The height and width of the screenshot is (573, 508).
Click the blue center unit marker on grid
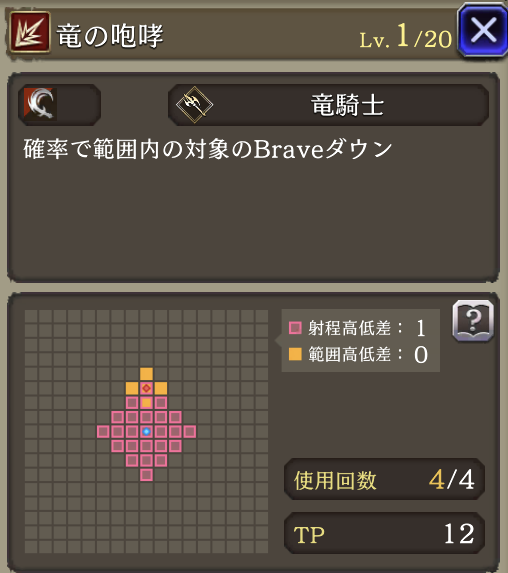[x=146, y=432]
